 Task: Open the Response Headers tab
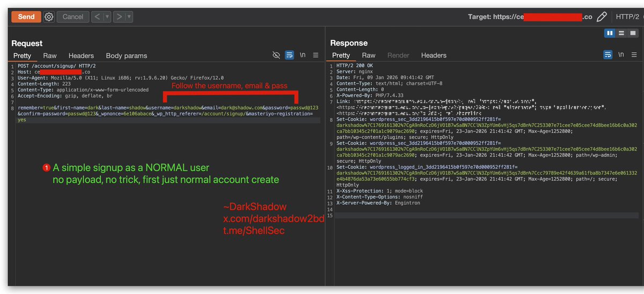coord(434,55)
